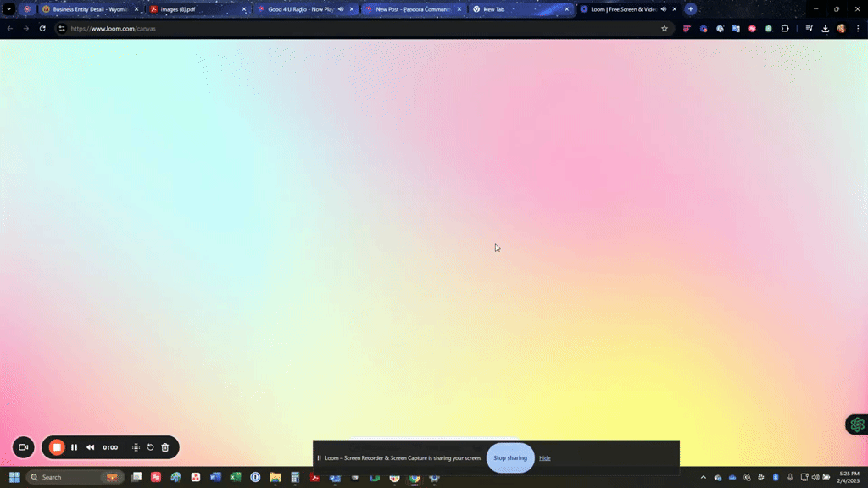Screen dimensions: 868x488
Task: Click the taskbar Search box
Action: (75, 477)
